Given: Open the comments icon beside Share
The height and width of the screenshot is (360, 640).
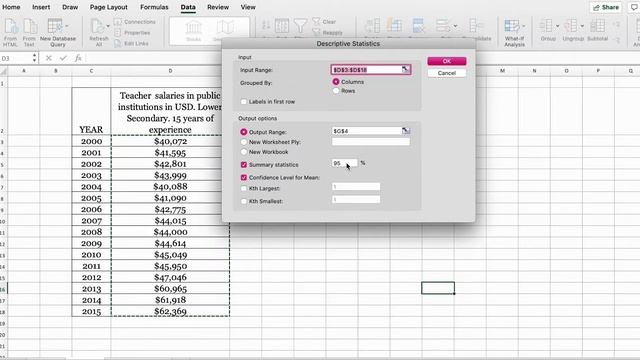Looking at the screenshot, I should click(635, 7).
